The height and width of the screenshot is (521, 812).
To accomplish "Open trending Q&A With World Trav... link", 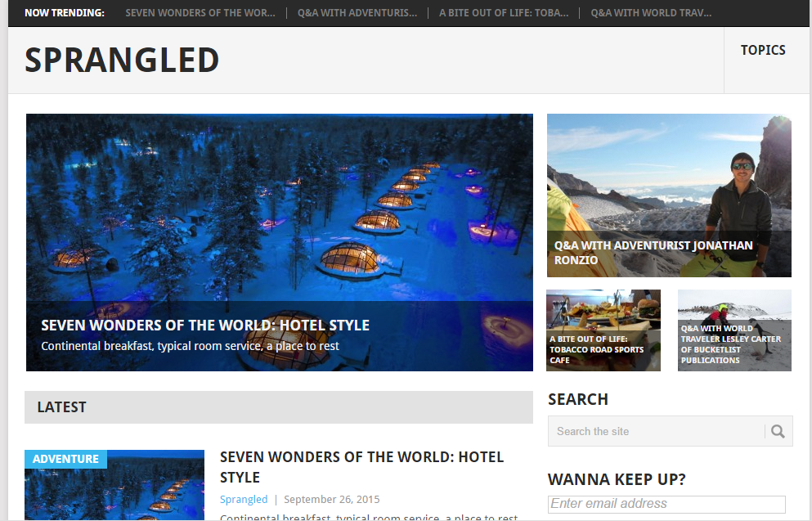I will coord(651,13).
